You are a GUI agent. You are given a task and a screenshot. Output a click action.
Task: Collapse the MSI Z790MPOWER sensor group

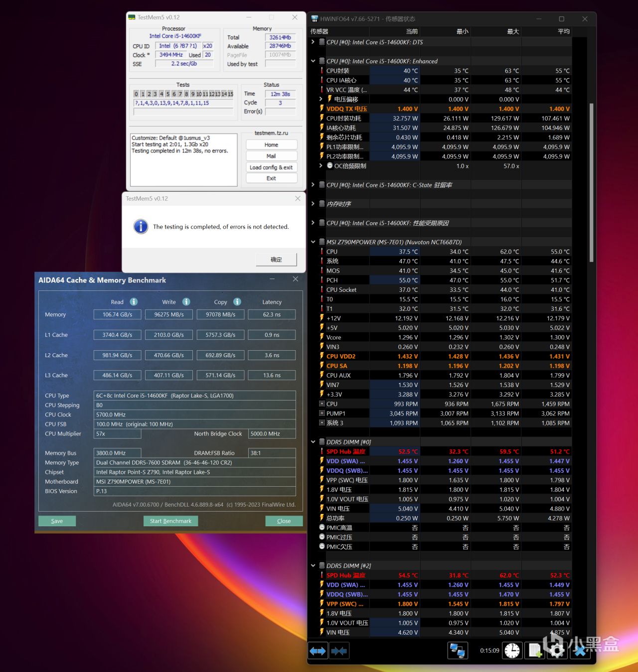coord(313,242)
